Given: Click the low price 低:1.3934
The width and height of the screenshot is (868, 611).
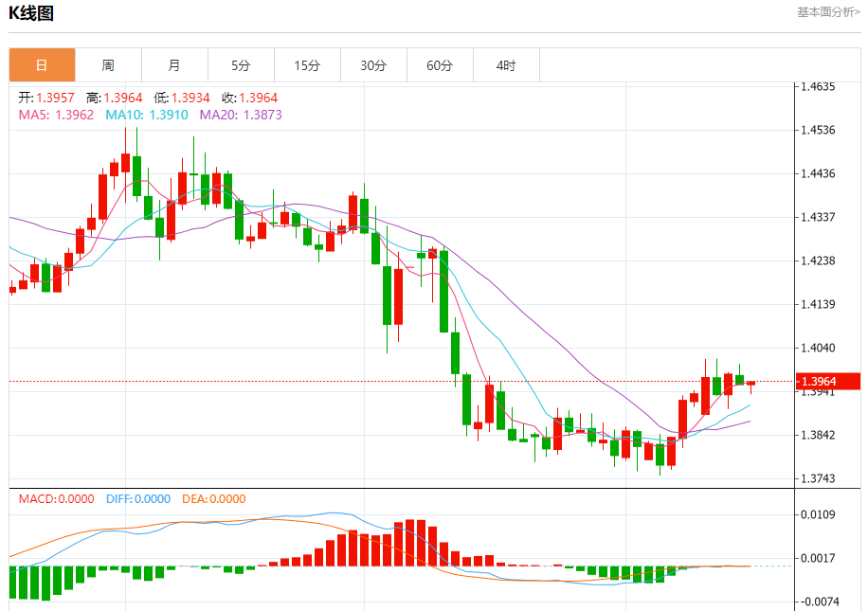Looking at the screenshot, I should tap(182, 98).
